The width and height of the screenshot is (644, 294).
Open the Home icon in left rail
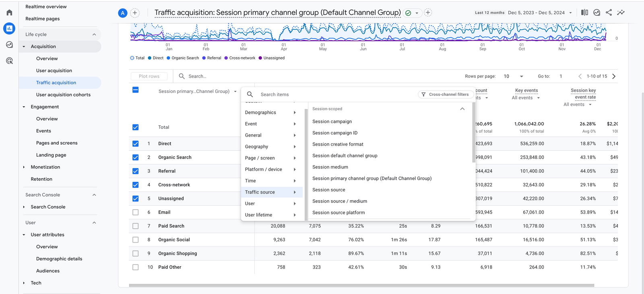9,12
